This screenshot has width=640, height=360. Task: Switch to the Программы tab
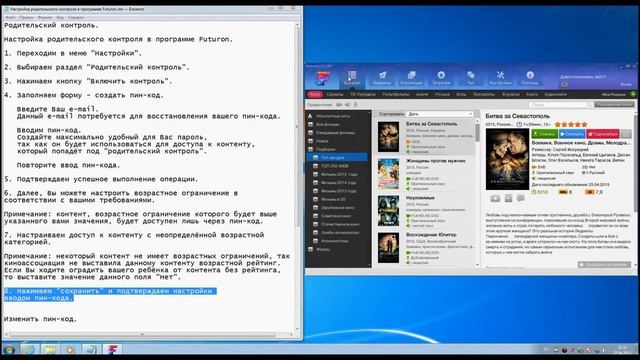click(484, 94)
